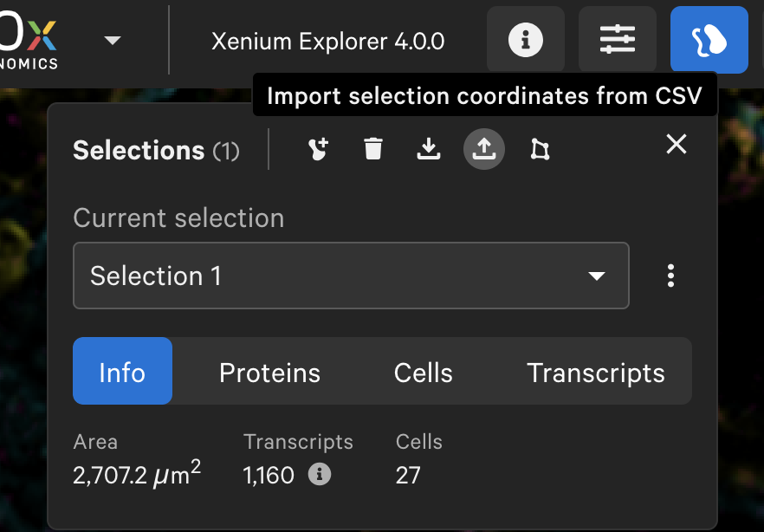Click the polygon edit selection icon
Viewport: 764px width, 532px height.
(540, 149)
